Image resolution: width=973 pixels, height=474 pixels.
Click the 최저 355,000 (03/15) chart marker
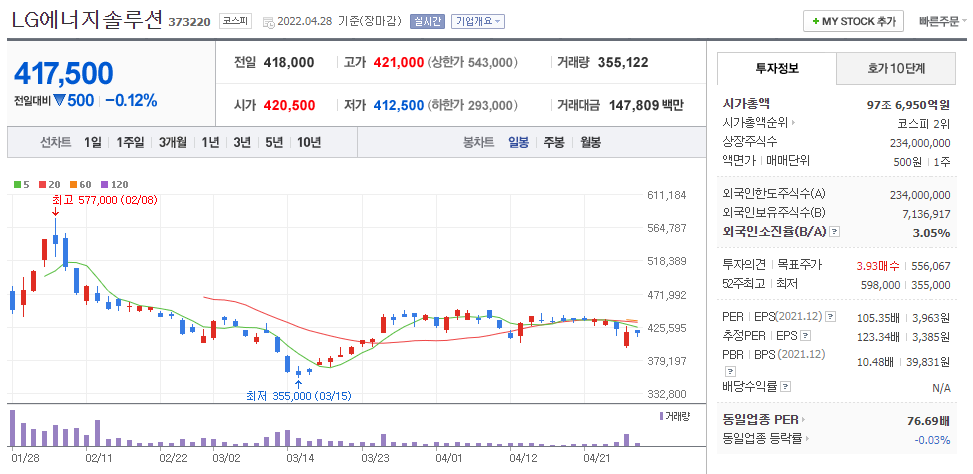(299, 396)
